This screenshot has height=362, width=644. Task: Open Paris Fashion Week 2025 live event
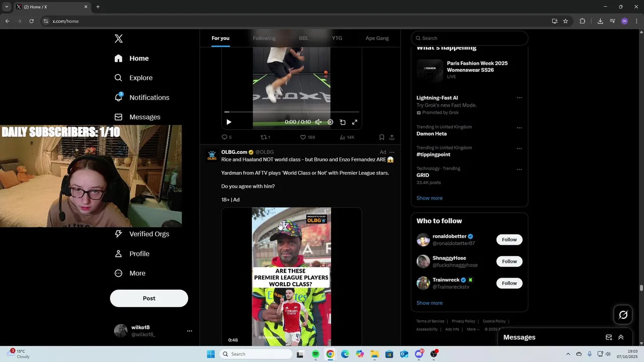pos(469,70)
